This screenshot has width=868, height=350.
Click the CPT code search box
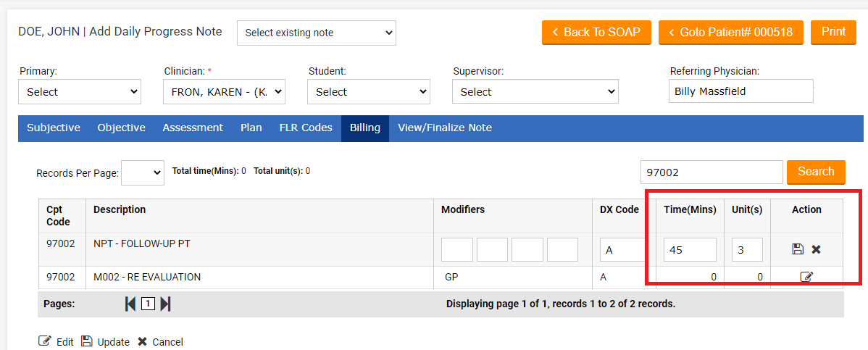[711, 172]
